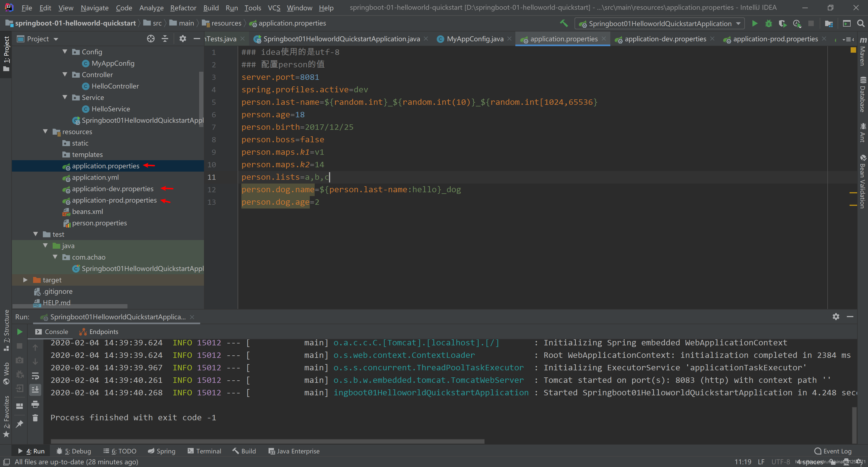Click the Debug bug icon in toolbar
Image resolution: width=868 pixels, height=467 pixels.
click(x=769, y=23)
